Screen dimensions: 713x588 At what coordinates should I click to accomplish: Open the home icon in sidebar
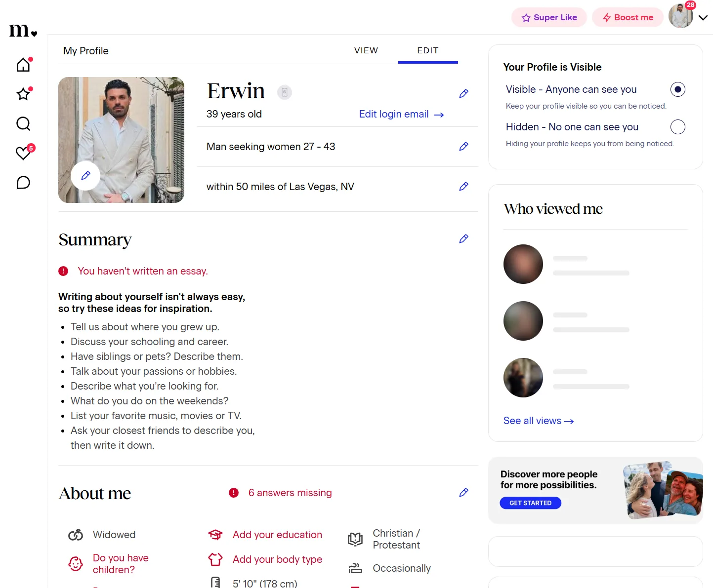pos(23,65)
